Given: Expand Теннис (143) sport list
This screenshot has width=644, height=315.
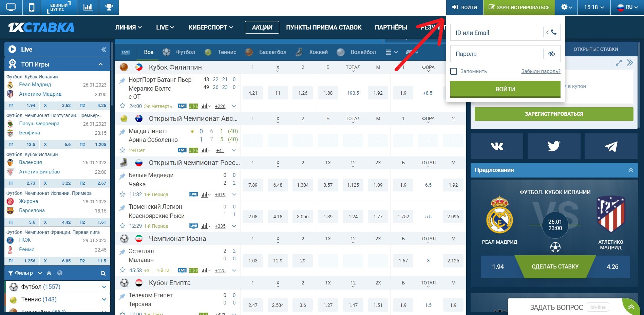Looking at the screenshot, I should point(104,299).
